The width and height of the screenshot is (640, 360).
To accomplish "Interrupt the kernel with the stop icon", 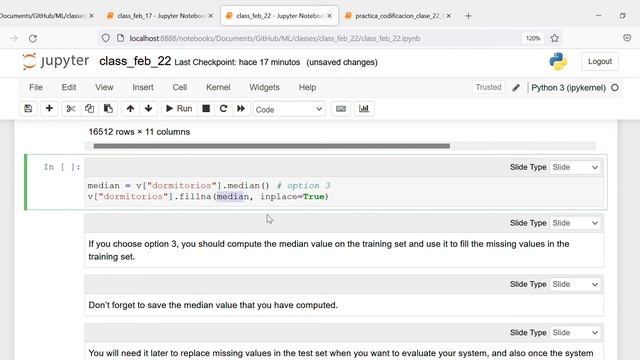I will 206,109.
